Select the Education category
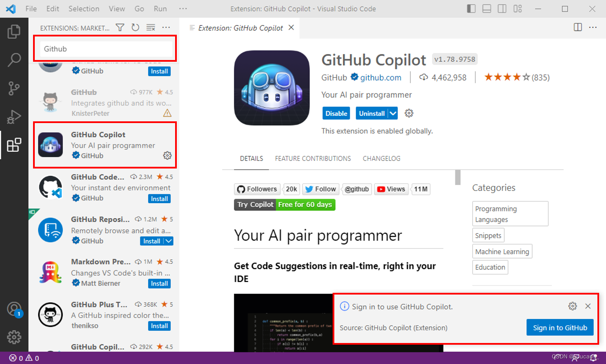 click(490, 267)
